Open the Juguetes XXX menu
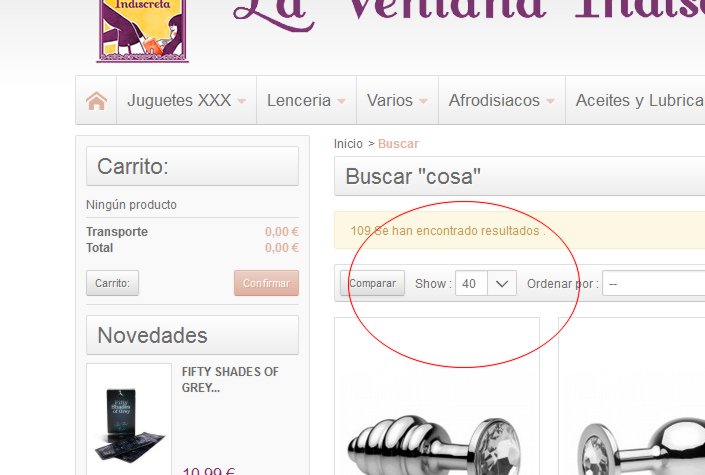 click(x=179, y=100)
